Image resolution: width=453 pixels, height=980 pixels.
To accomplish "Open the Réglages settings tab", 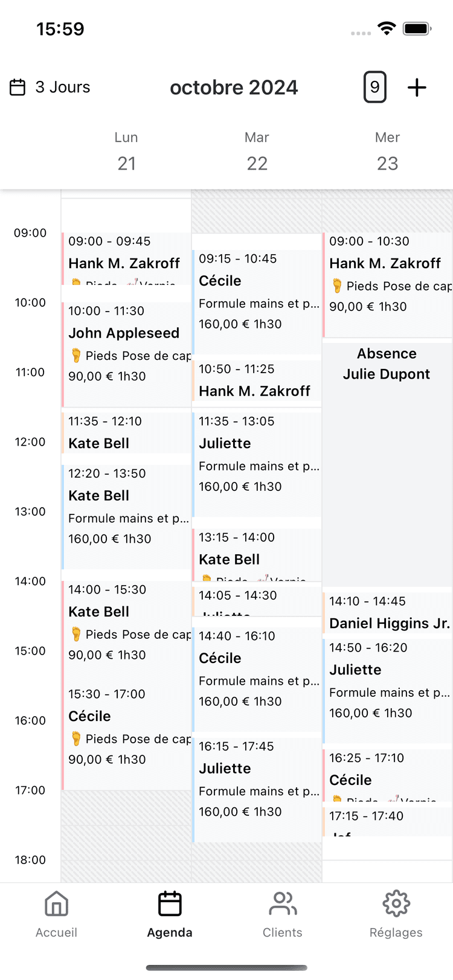I will point(396,914).
